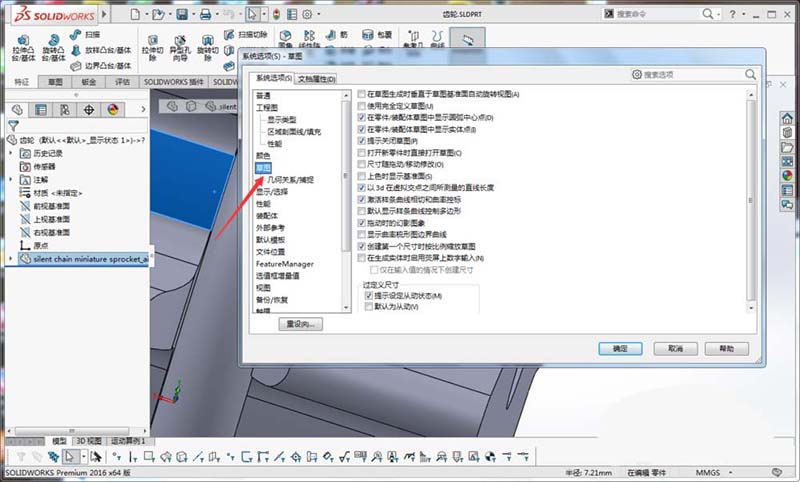
Task: Switch to the 钣金 ribbon tab
Action: click(89, 82)
